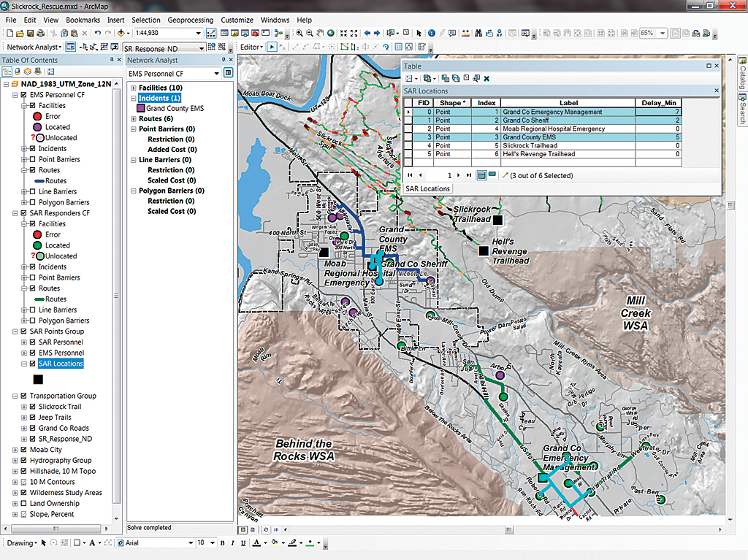Click the Zoom In magnifier tool
Viewport: 748px width, 560px height.
click(300, 34)
